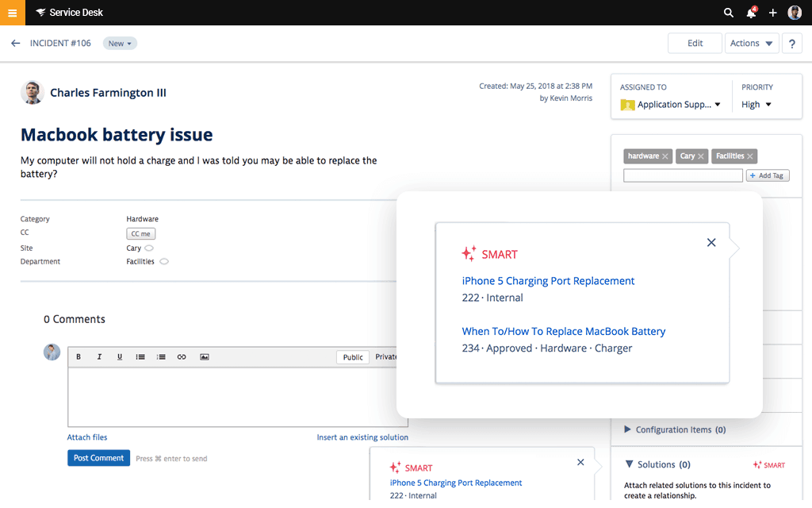Open the hamburger menu at top left
The image size is (812, 508).
(x=12, y=13)
